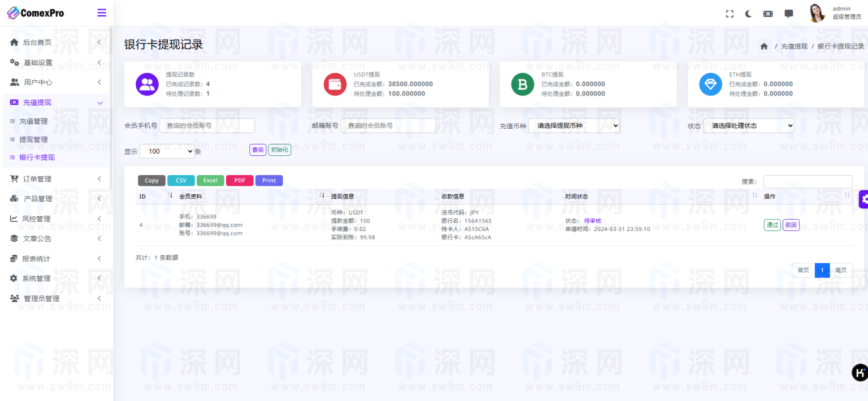Click the hamburger menu icon to collapse sidebar
Screen dimensions: 868x401
coord(102,13)
